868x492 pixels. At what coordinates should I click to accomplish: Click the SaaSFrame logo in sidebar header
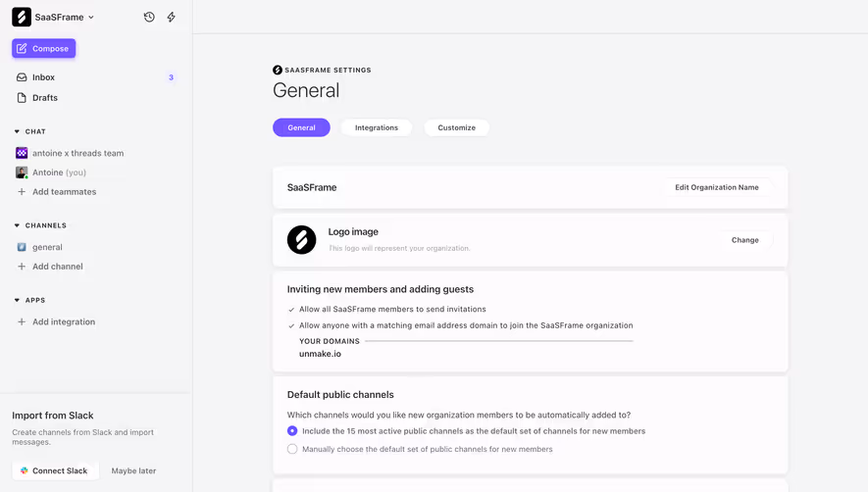tap(22, 18)
